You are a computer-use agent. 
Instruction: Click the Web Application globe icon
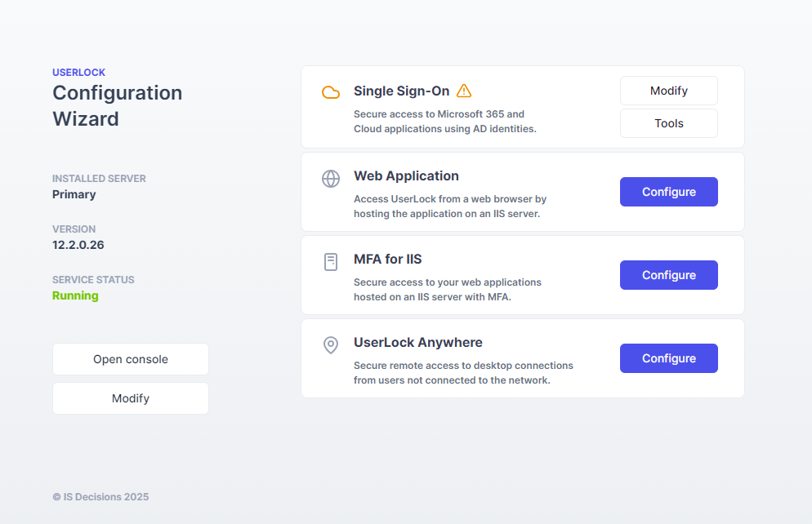pyautogui.click(x=331, y=179)
